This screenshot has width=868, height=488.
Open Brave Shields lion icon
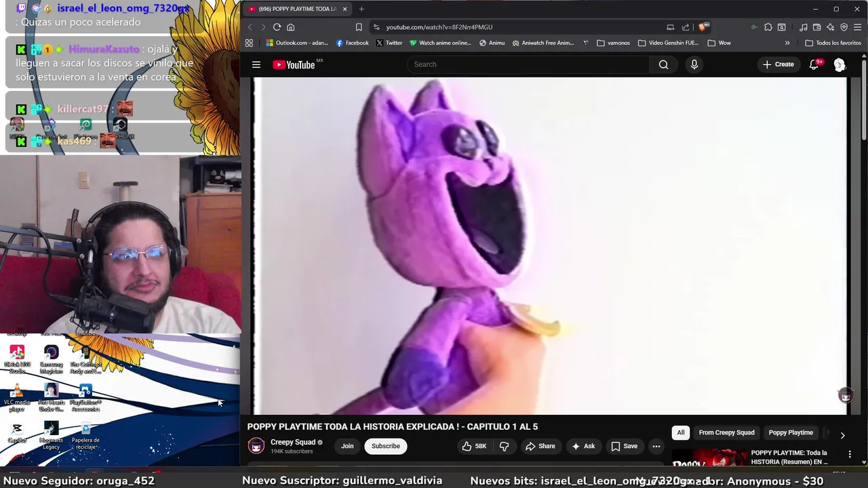[703, 27]
